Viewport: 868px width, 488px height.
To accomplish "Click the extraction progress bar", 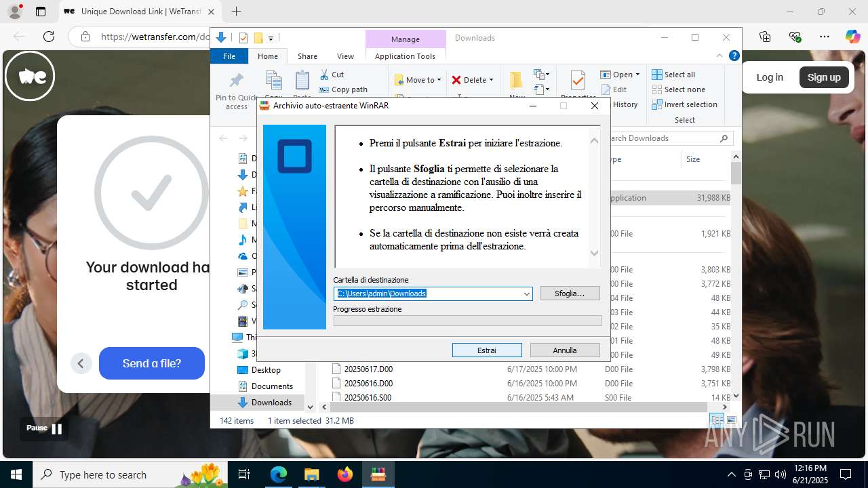I will (x=467, y=321).
